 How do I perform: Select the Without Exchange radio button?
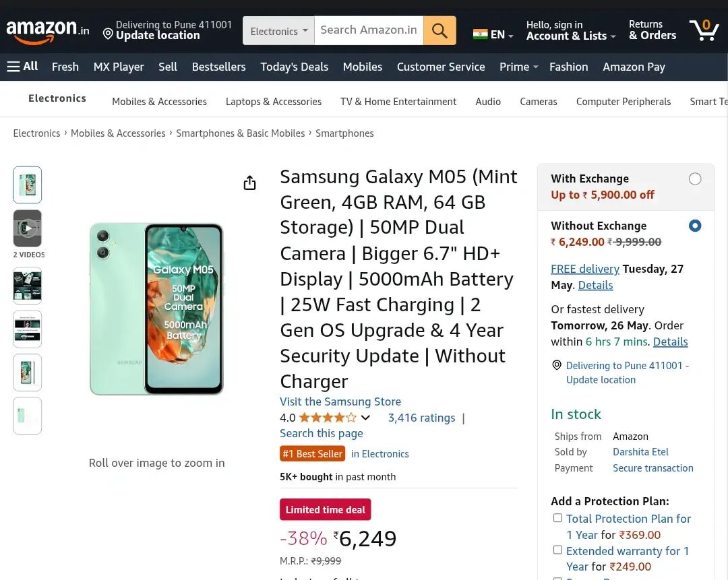pos(695,226)
